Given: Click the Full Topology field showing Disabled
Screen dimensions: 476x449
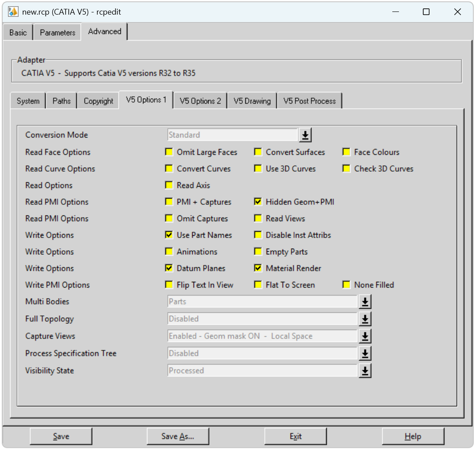Looking at the screenshot, I should tap(262, 319).
